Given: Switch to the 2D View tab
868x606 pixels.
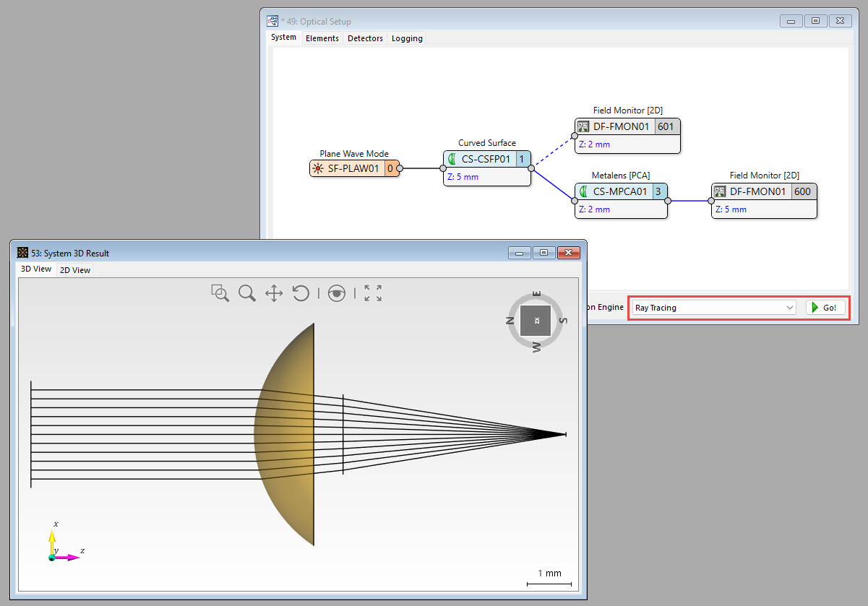Looking at the screenshot, I should click(x=75, y=270).
